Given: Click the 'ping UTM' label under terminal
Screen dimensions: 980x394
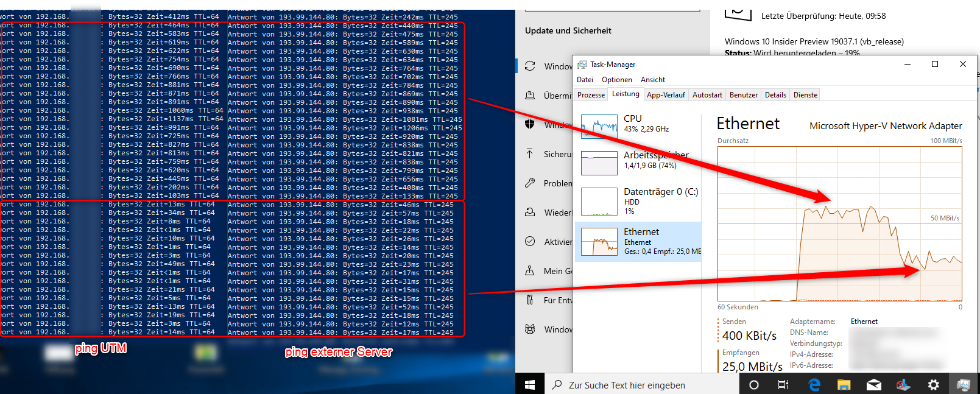Looking at the screenshot, I should point(100,348).
